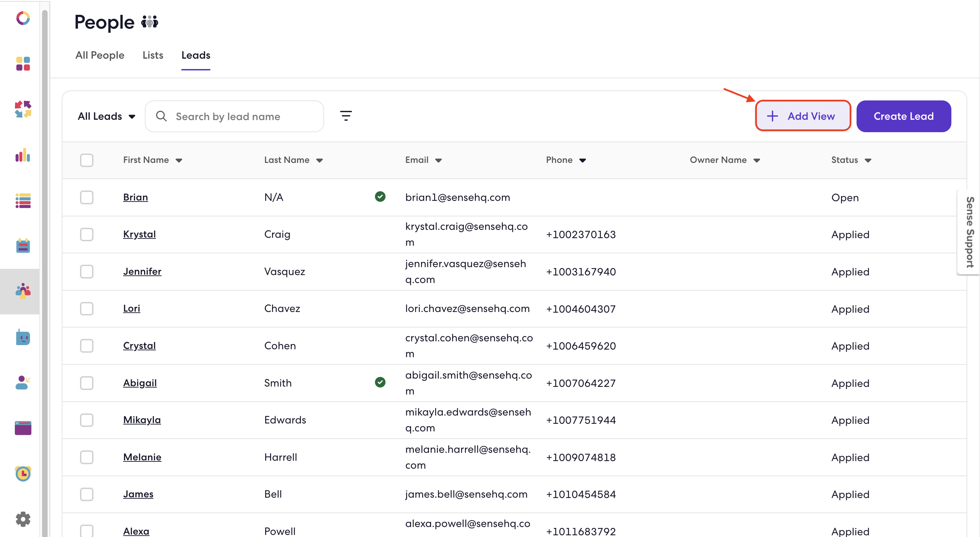The width and height of the screenshot is (980, 537).
Task: Click the filter lines icon
Action: click(346, 116)
